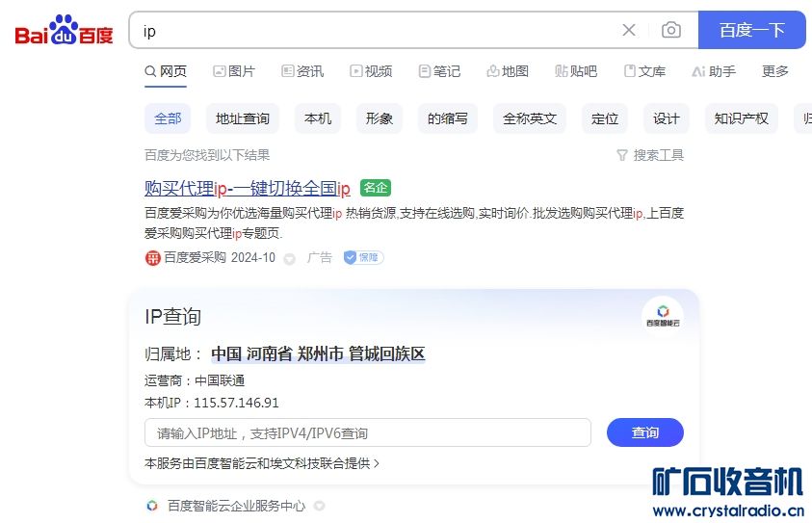The height and width of the screenshot is (523, 812).
Task: Open the 购买代理ip-一键切换全国ip result
Action: [247, 188]
